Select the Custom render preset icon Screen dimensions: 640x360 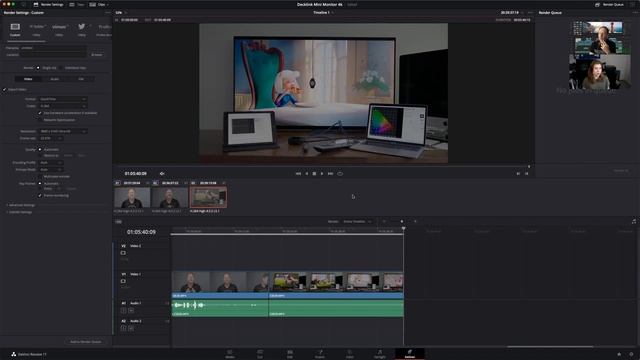pyautogui.click(x=15, y=27)
